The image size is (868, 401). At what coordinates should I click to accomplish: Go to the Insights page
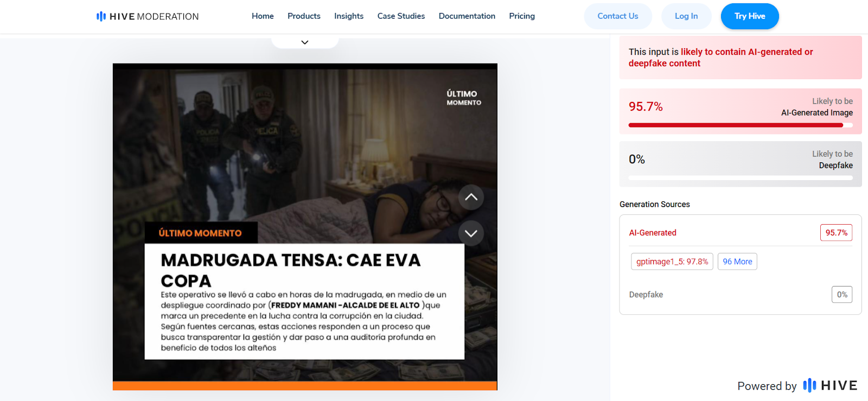pos(349,16)
